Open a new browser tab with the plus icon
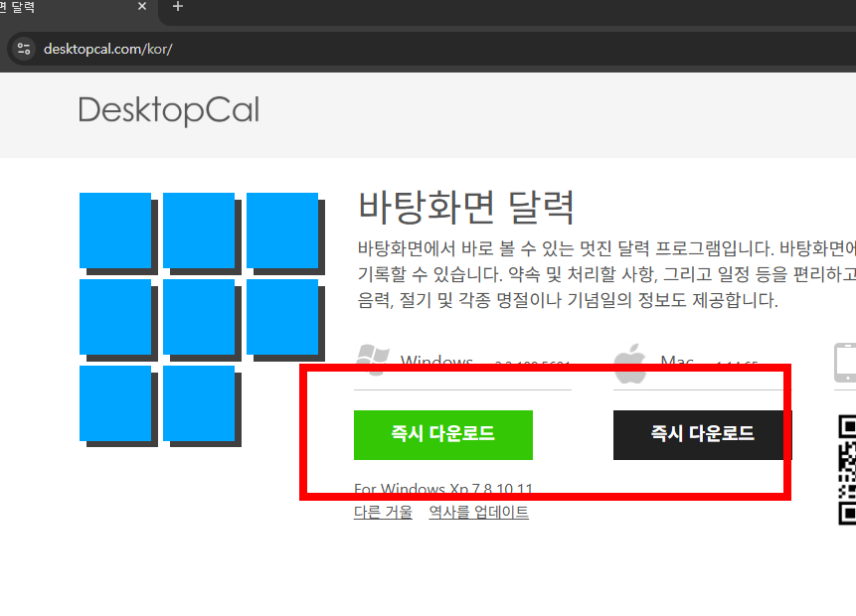Viewport: 856px width, 616px height. (x=177, y=9)
